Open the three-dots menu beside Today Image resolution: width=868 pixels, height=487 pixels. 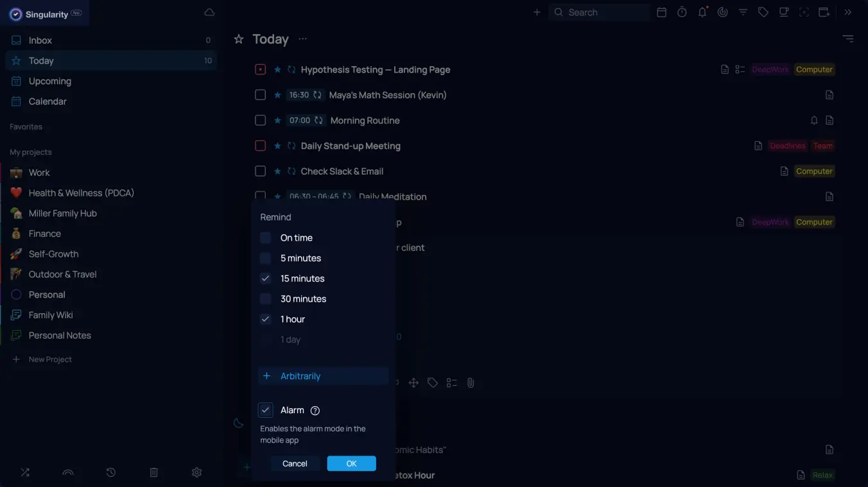[x=303, y=38]
